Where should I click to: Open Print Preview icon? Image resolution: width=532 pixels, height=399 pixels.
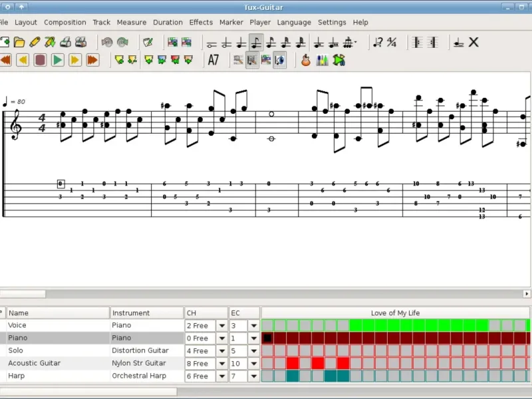coord(80,43)
